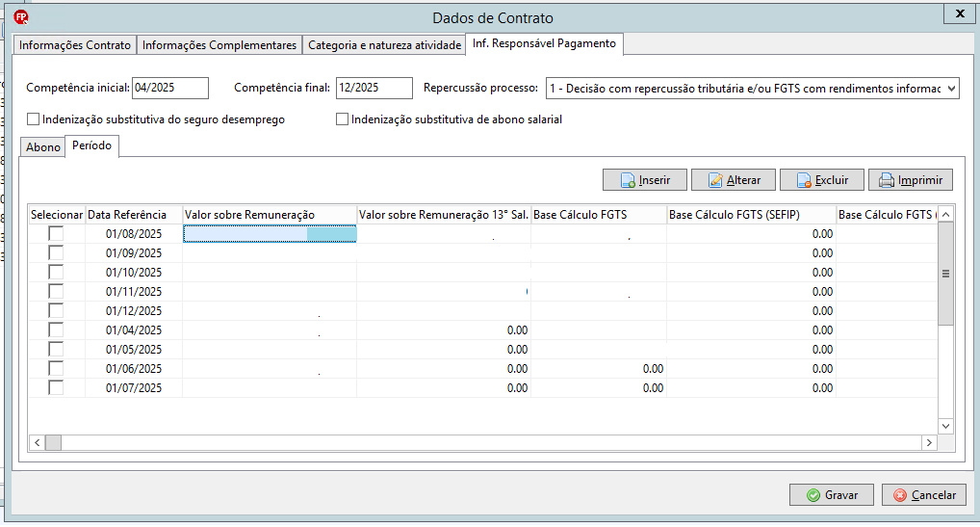Click the Imprimir button

click(x=910, y=180)
